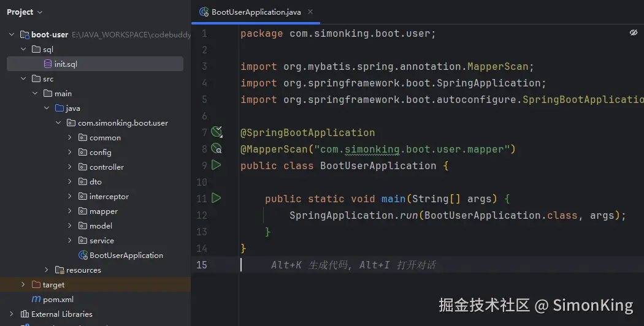
Task: Open pom.xml Maven file
Action: pos(58,299)
